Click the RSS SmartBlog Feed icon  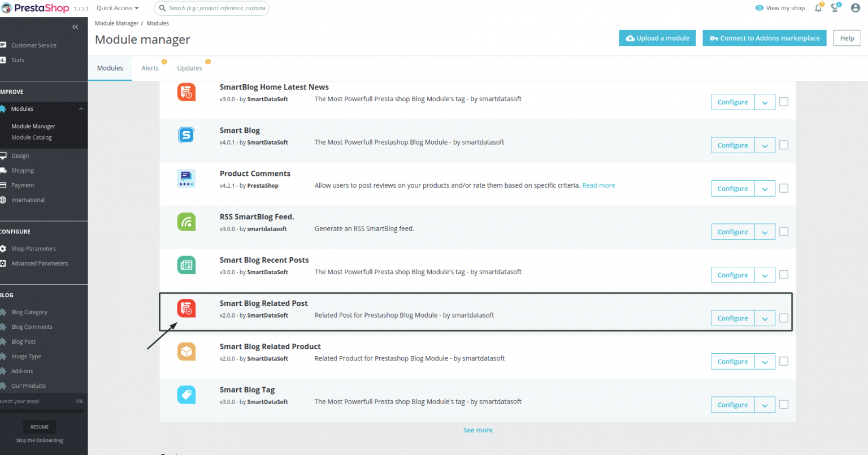(186, 222)
